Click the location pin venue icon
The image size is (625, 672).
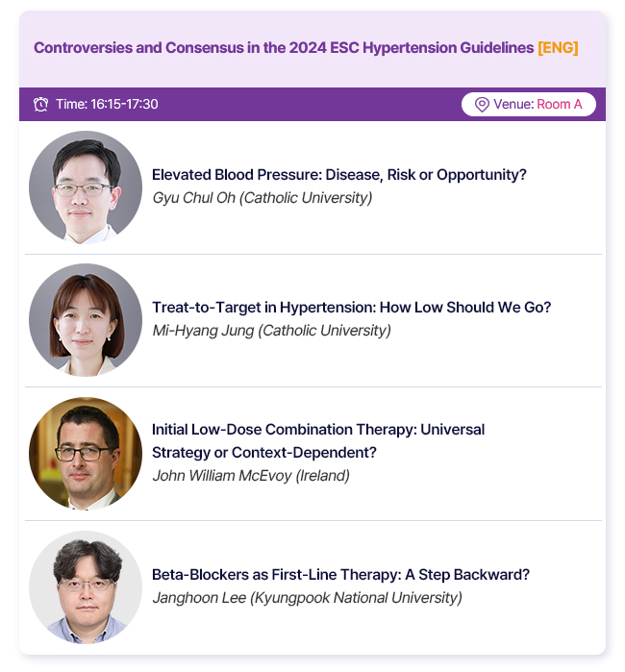(x=482, y=105)
